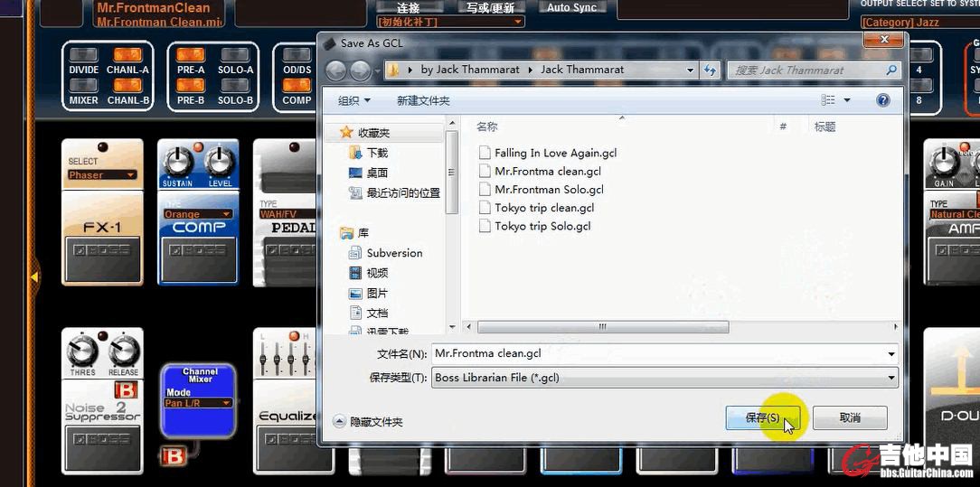
Task: Click the 取消 cancel button
Action: click(850, 417)
